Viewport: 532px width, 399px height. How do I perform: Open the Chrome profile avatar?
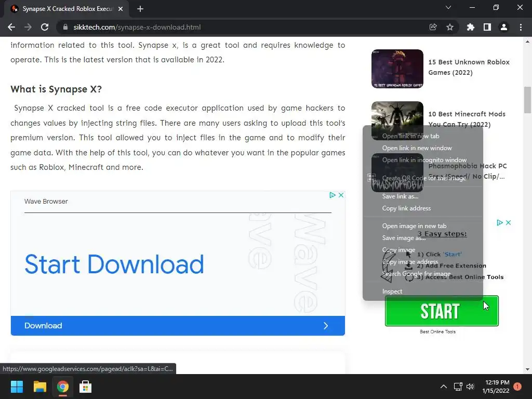point(504,27)
